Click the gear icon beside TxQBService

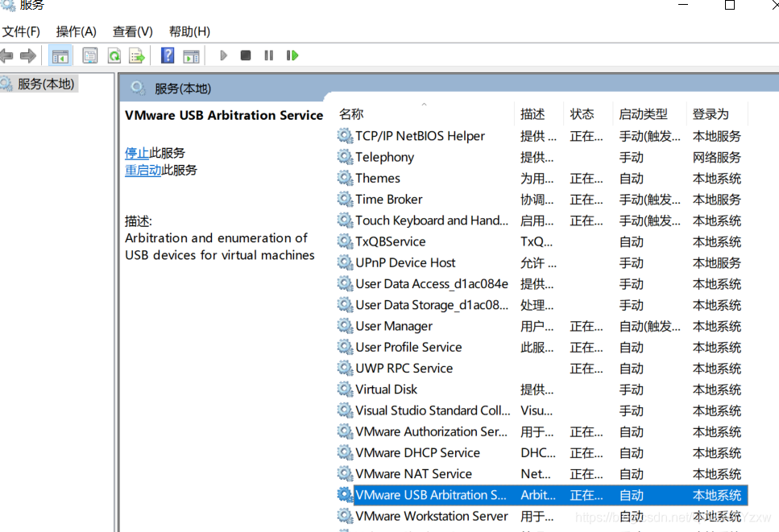pos(345,241)
